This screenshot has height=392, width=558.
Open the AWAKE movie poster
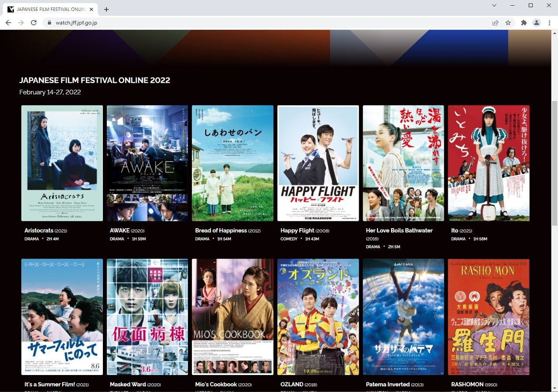coord(147,163)
